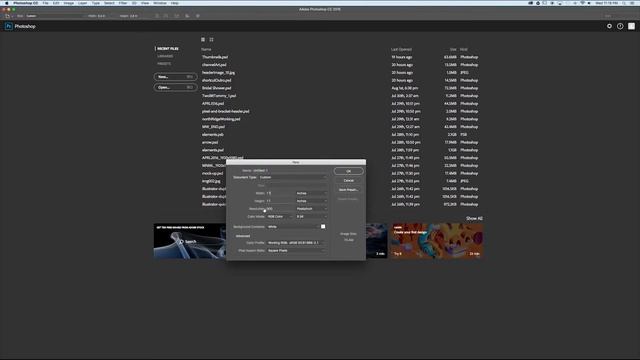Image resolution: width=640 pixels, height=360 pixels.
Task: Open the help question mark icon
Action: 620,26
